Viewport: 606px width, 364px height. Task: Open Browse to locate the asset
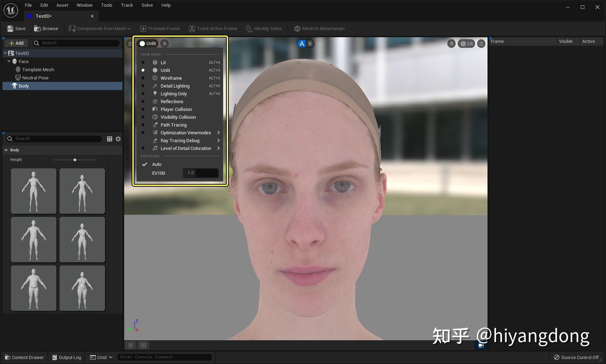click(46, 29)
